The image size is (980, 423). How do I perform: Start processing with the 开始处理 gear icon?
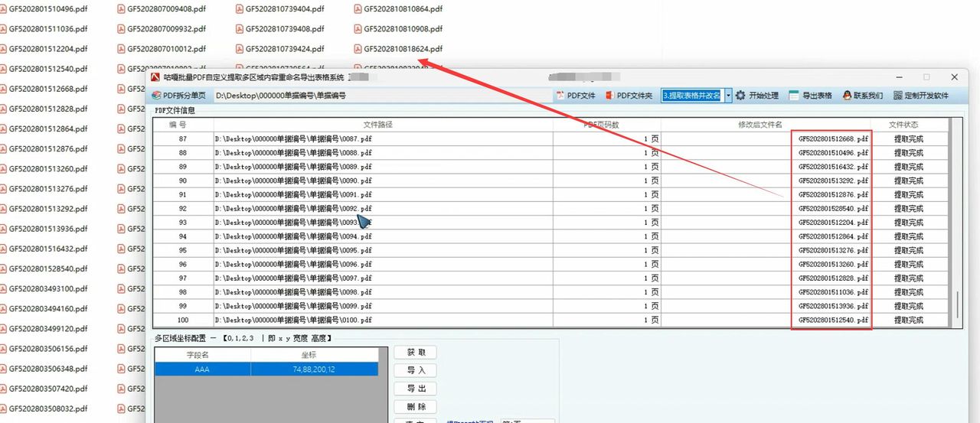740,96
